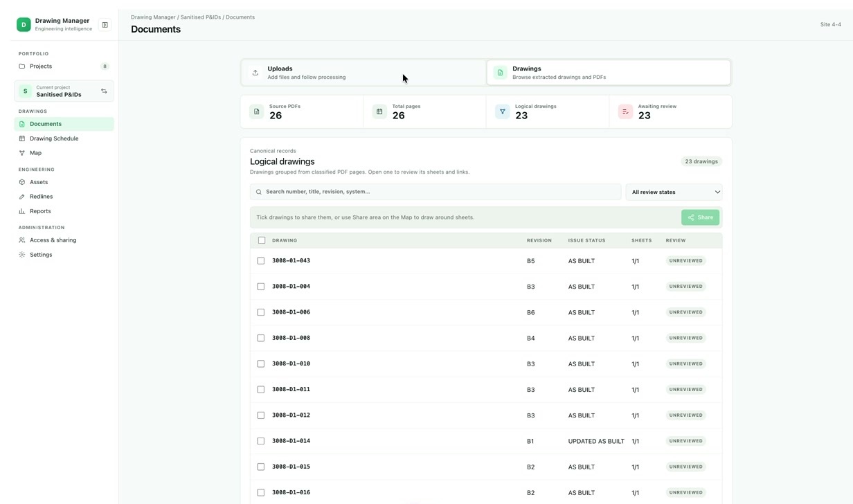The image size is (853, 504).
Task: Open the Current project Sanitised P&IDs switcher
Action: click(x=64, y=91)
